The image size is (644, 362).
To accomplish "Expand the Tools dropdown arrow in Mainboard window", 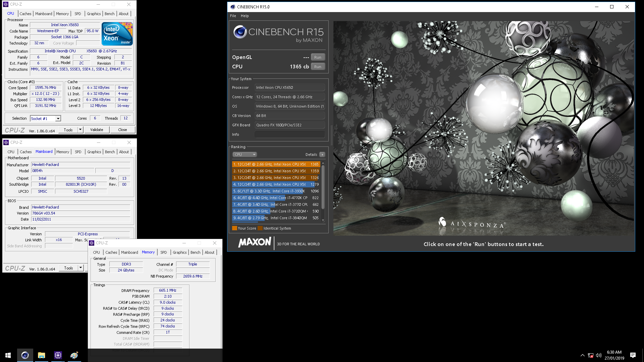I will coord(80,268).
